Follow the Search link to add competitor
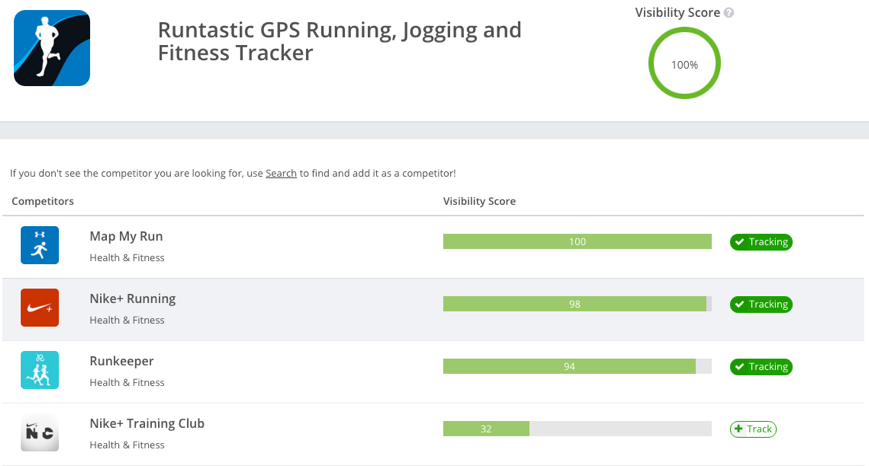869x466 pixels. tap(281, 173)
